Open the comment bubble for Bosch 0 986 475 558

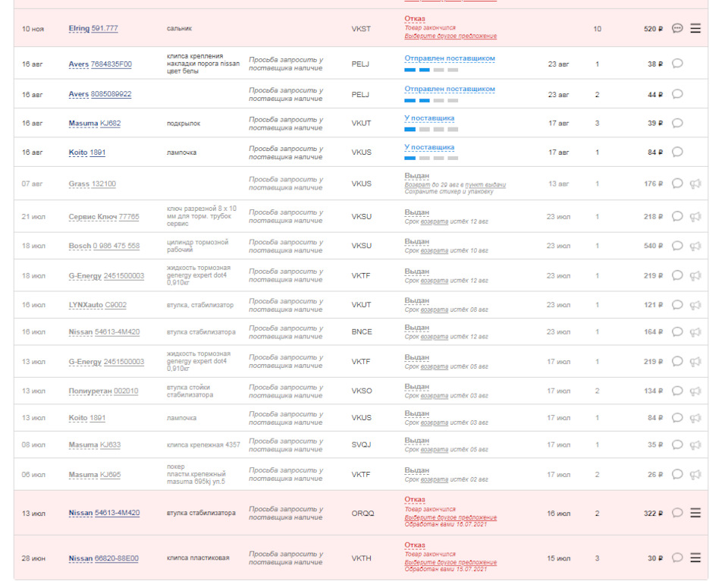[x=677, y=246]
